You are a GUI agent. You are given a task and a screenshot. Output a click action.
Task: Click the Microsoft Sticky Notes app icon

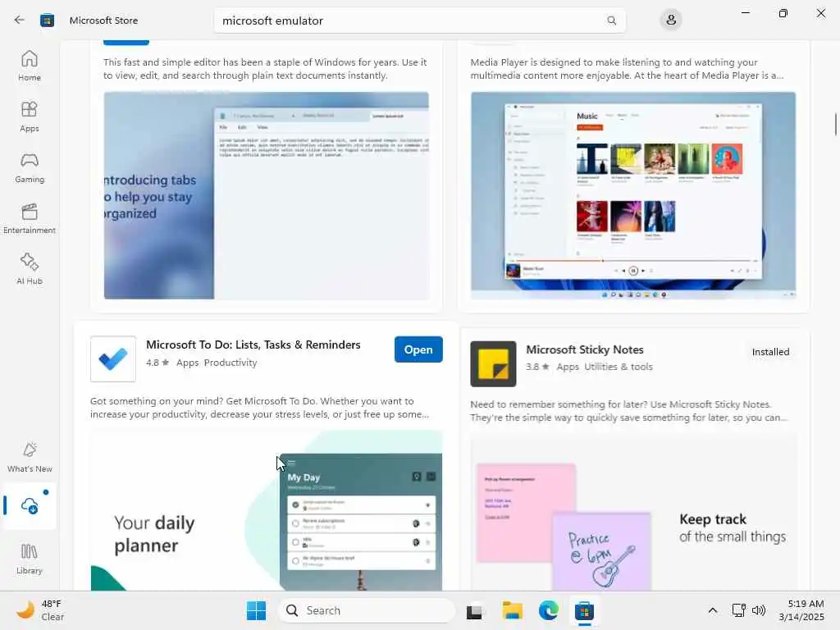(x=493, y=363)
